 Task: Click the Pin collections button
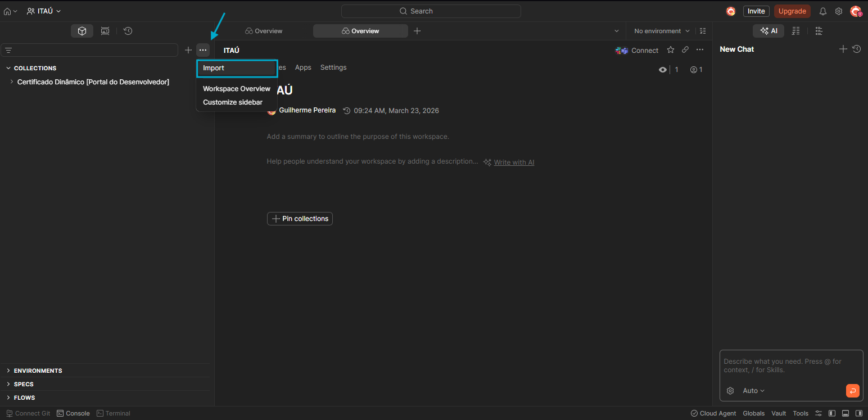pos(300,219)
